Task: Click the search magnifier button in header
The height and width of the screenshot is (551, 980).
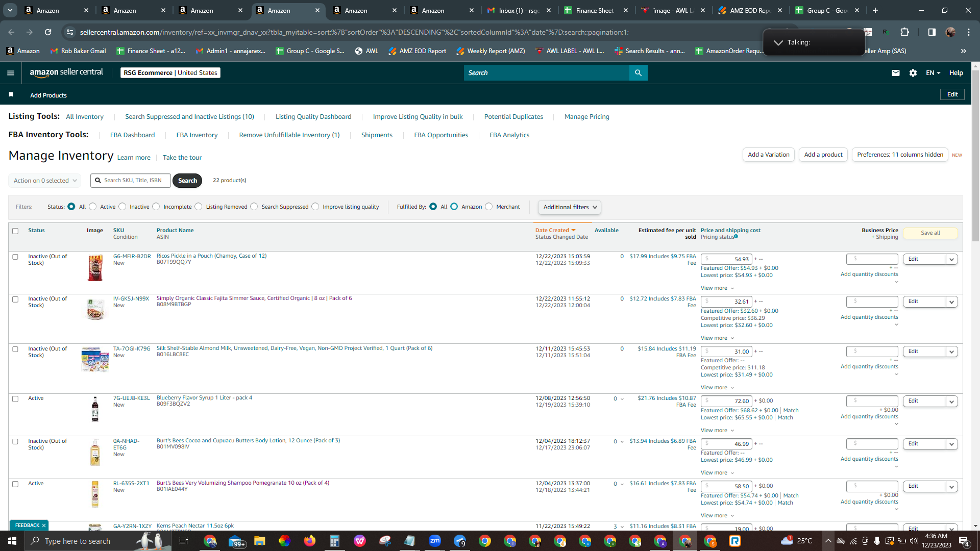Action: [x=638, y=73]
